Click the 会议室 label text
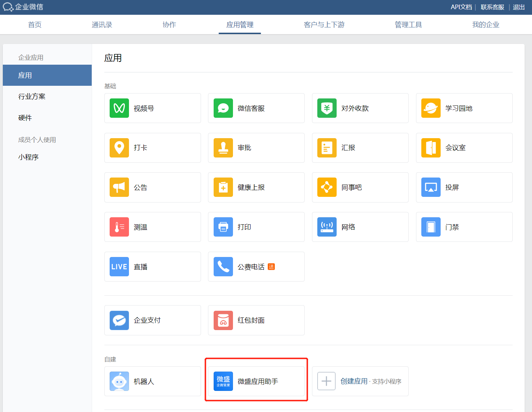This screenshot has width=532, height=412. [455, 148]
